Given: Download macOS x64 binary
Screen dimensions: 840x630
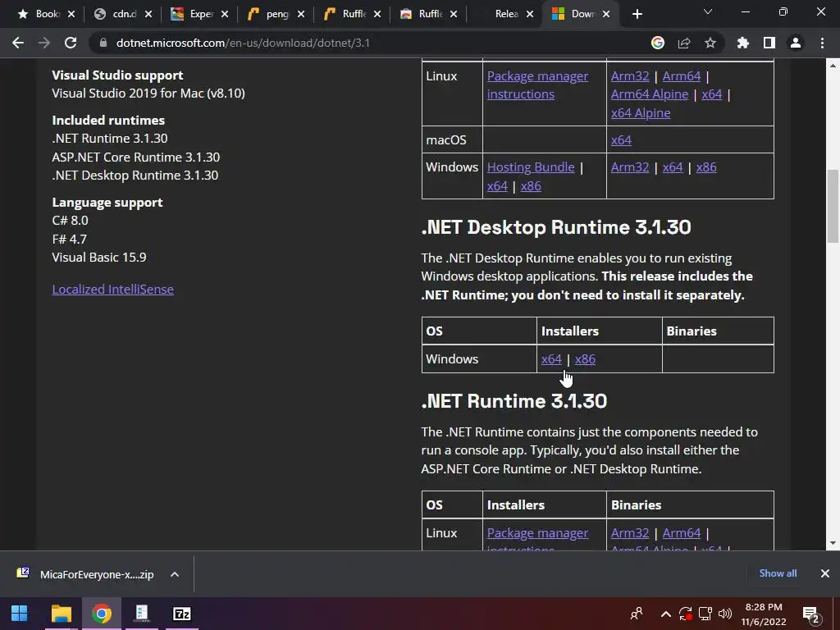Looking at the screenshot, I should coord(621,140).
